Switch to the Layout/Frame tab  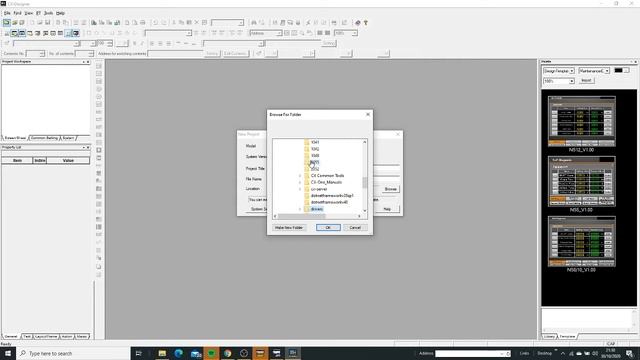point(46,336)
